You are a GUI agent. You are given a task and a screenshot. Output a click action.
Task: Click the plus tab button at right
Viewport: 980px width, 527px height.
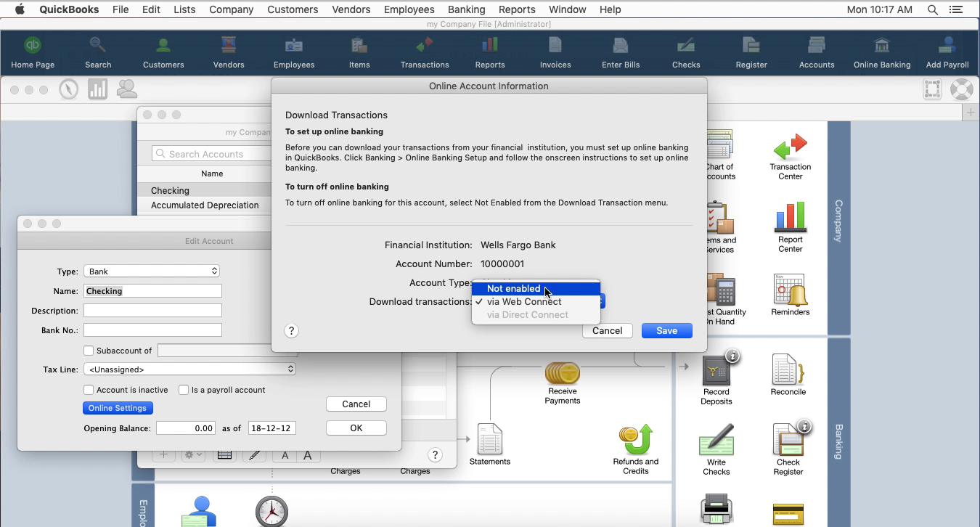click(971, 113)
